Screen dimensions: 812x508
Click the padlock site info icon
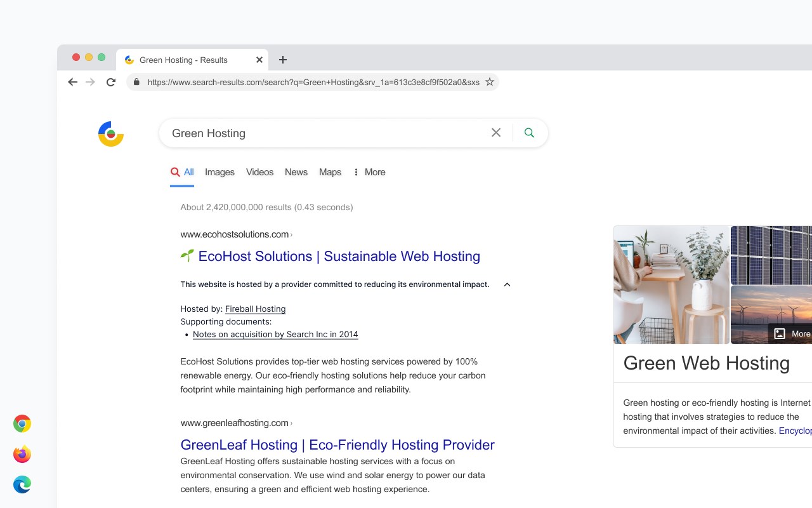(136, 82)
